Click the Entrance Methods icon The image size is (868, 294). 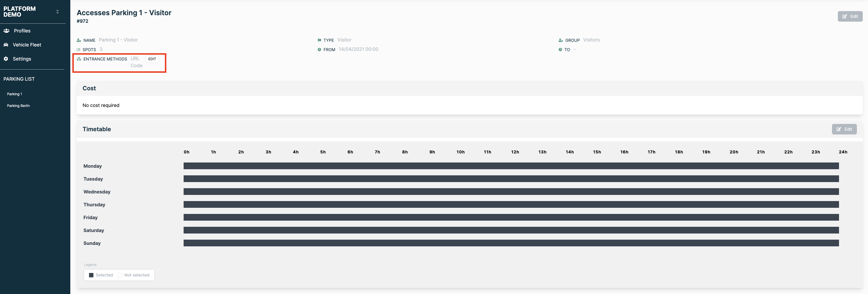tap(79, 59)
